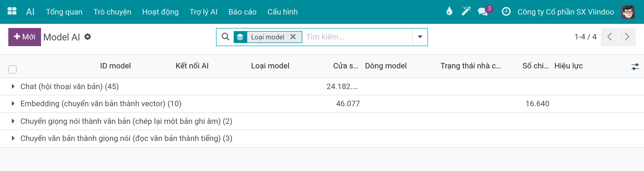Remove the Loại model group filter
Image resolution: width=644 pixels, height=171 pixels.
click(x=293, y=37)
